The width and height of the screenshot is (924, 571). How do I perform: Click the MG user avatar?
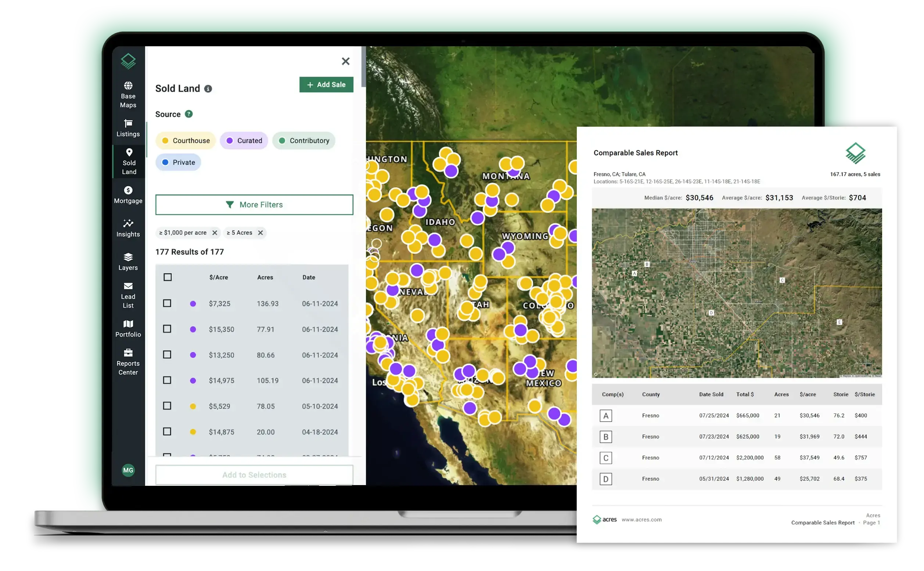128,470
